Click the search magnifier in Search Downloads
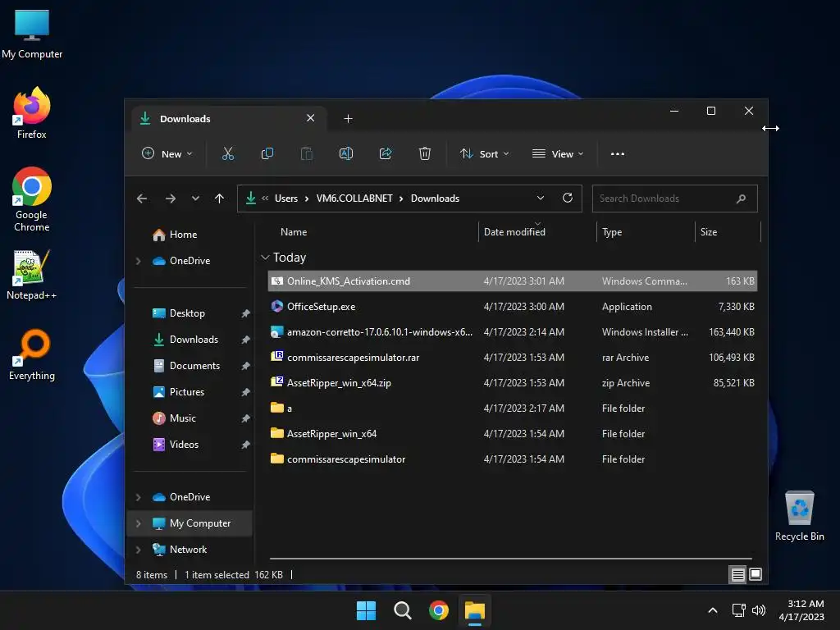The image size is (840, 630). pyautogui.click(x=741, y=199)
